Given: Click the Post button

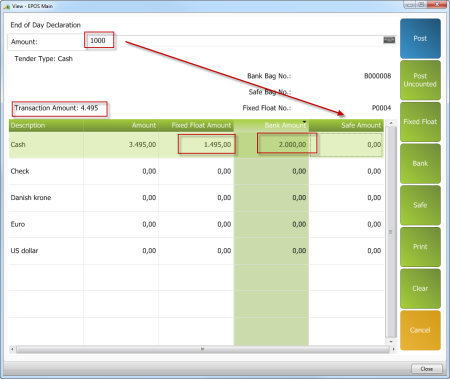Looking at the screenshot, I should 420,39.
